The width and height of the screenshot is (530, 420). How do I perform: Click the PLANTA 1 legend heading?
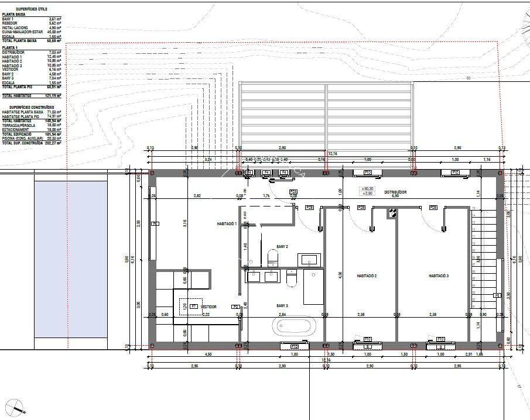(9, 48)
